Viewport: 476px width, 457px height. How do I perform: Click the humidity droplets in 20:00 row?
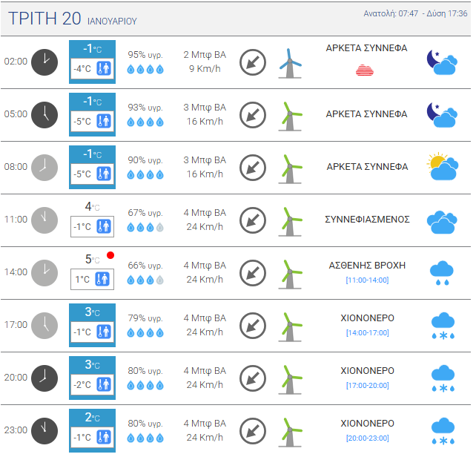pyautogui.click(x=145, y=386)
